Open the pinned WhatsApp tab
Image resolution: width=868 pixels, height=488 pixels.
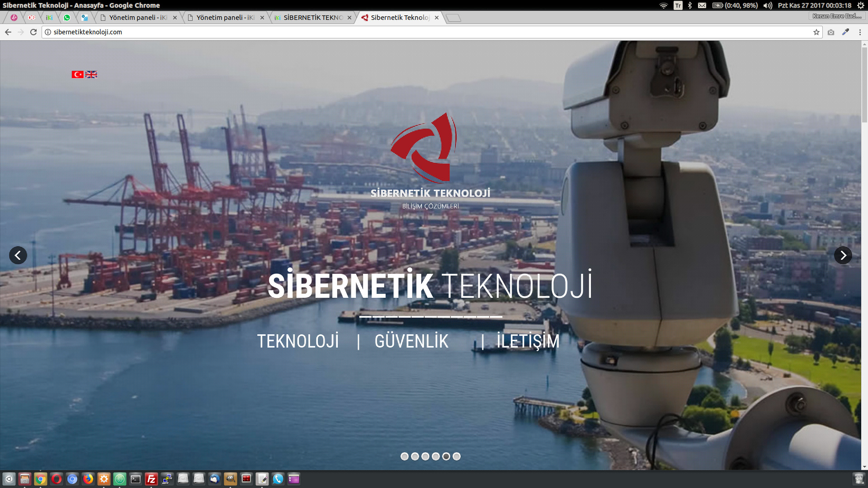pyautogui.click(x=67, y=18)
